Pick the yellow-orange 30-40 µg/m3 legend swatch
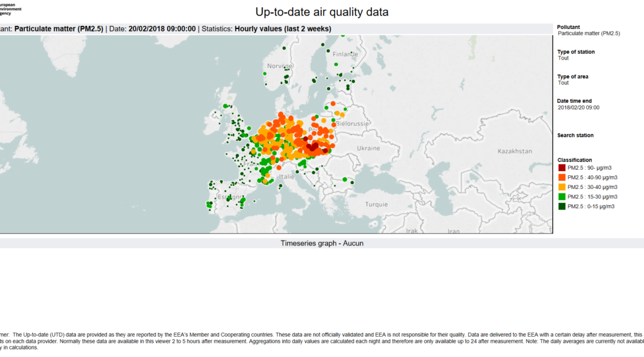The width and height of the screenshot is (644, 357). [x=561, y=187]
